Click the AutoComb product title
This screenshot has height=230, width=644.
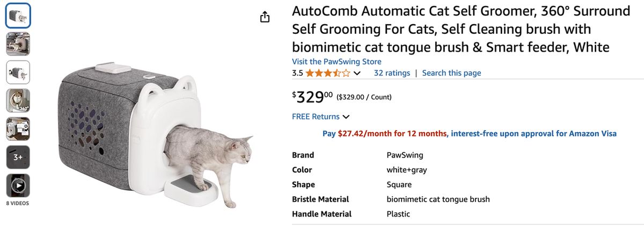460,29
